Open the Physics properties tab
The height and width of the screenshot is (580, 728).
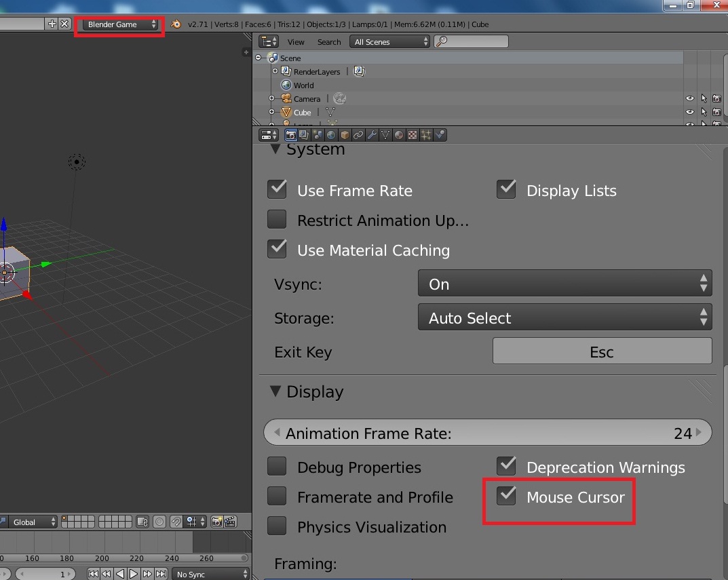(440, 135)
